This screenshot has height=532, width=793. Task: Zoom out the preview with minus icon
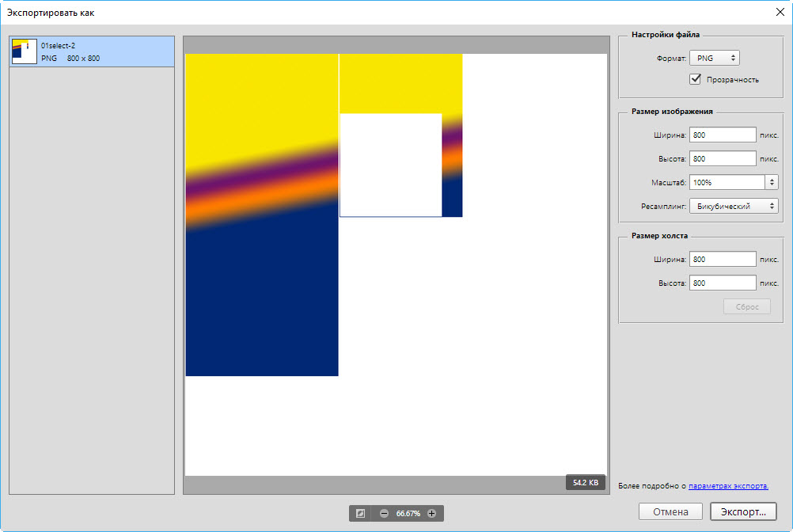pyautogui.click(x=384, y=513)
